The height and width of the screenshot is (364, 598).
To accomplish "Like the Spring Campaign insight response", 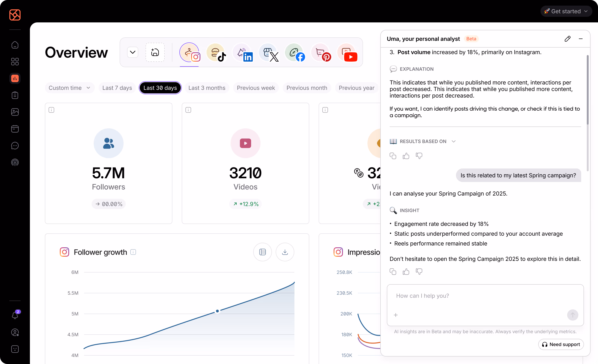I will (406, 272).
